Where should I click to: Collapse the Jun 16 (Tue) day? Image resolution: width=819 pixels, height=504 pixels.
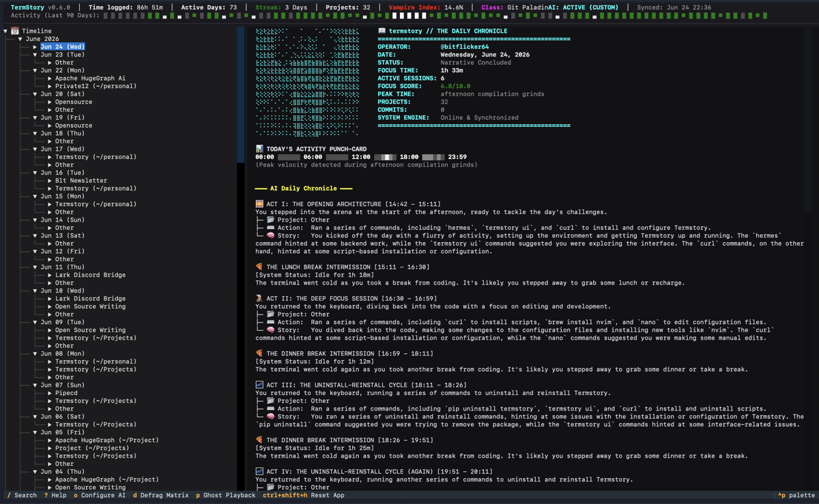[35, 173]
